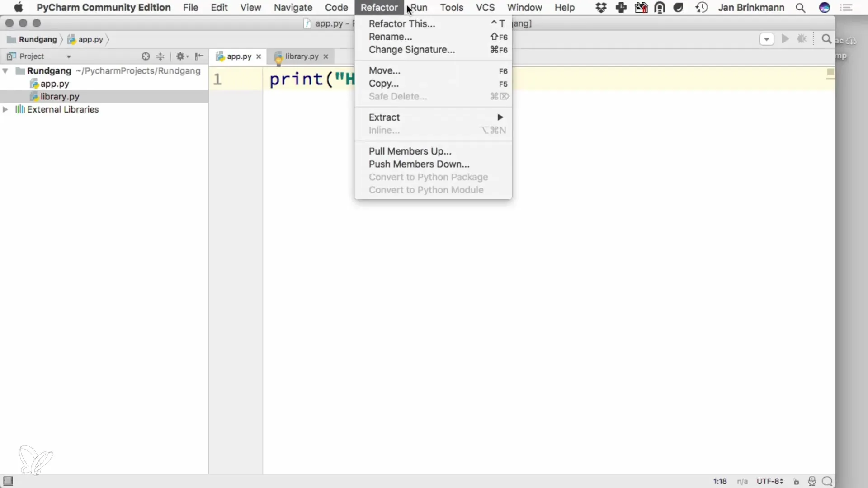Click the Dropbox menu bar icon

(x=601, y=8)
